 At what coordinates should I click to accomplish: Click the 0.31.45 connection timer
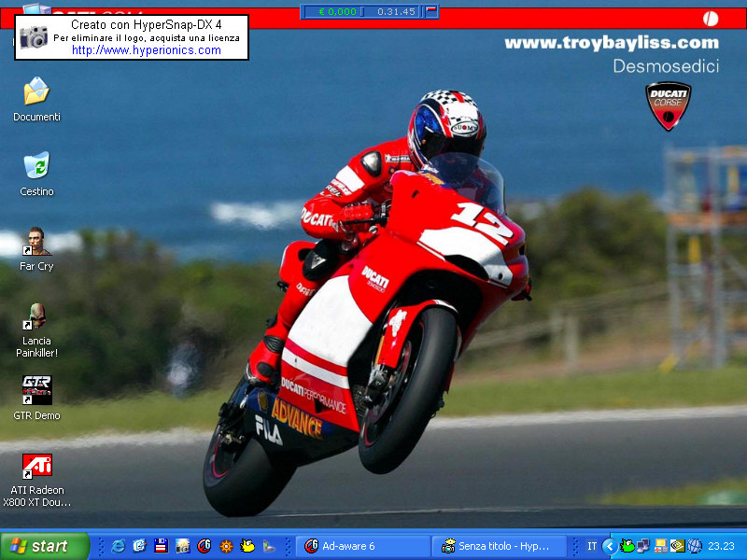(396, 11)
